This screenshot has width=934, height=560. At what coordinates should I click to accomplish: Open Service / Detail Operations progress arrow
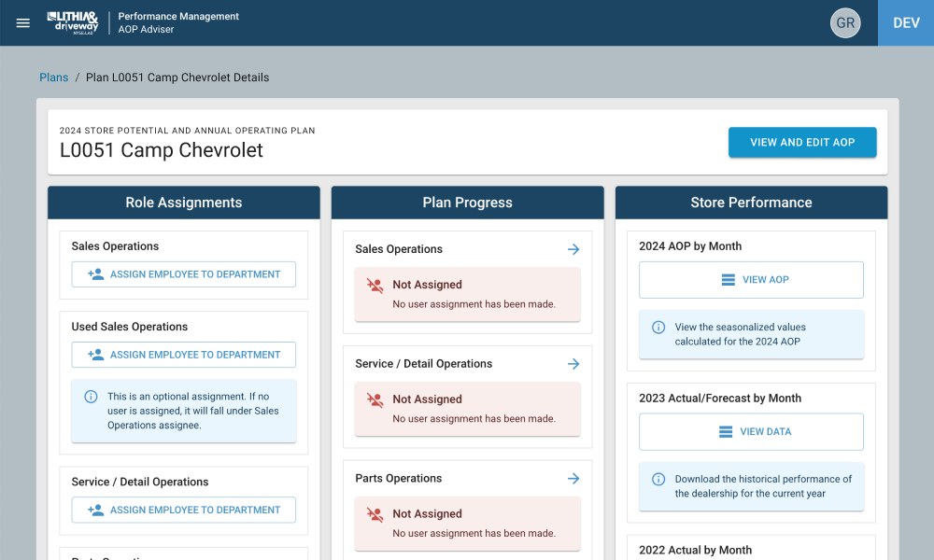point(573,364)
